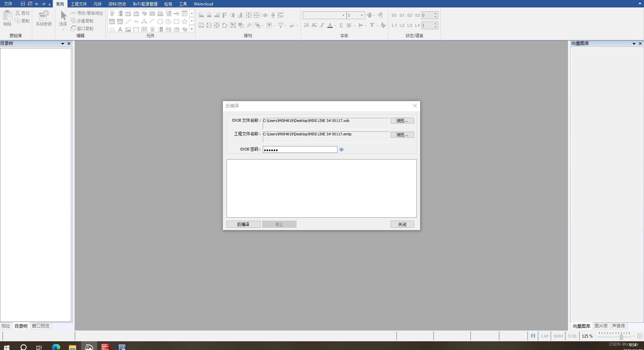
Task: Switch to the 图片库 tab
Action: [601, 326]
